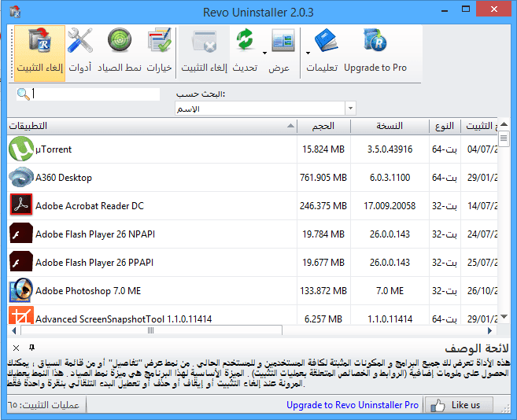Click the horizontal scrollbar right arrow
This screenshot has width=517, height=420.
pos(490,330)
